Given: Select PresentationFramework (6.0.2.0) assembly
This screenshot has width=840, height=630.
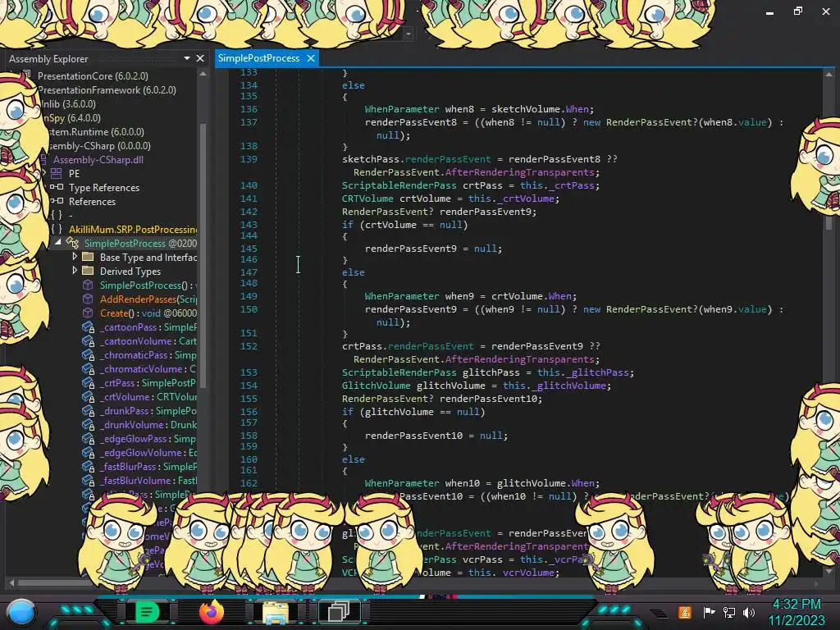Looking at the screenshot, I should [107, 90].
